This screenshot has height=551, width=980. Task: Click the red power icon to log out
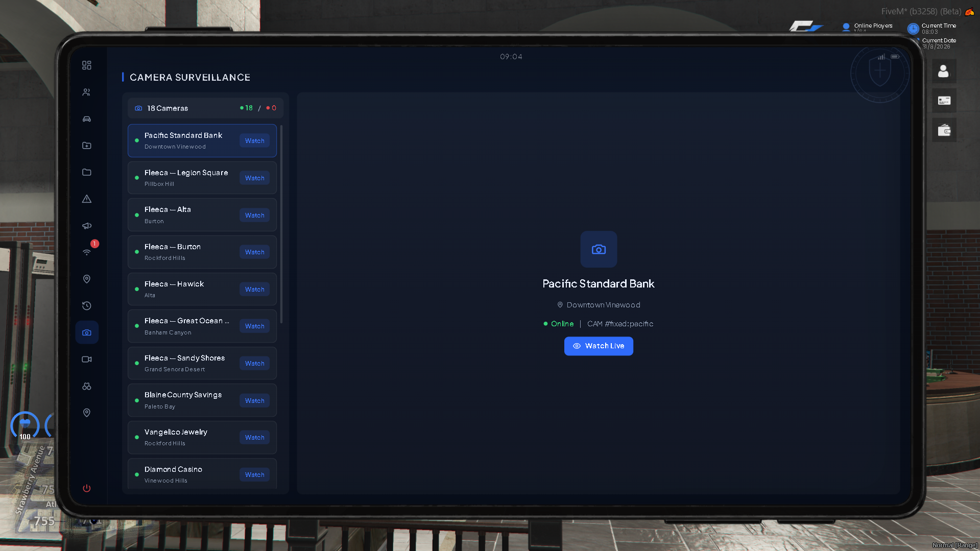tap(87, 488)
